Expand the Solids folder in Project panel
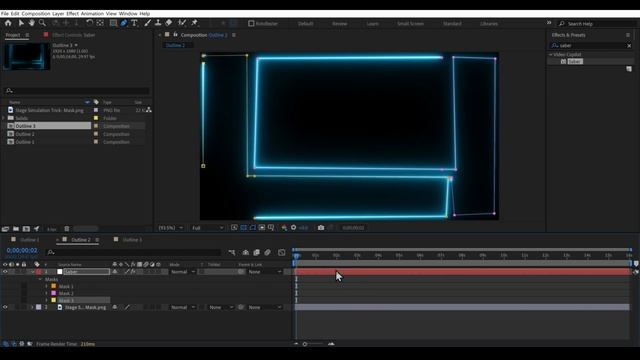 4,118
